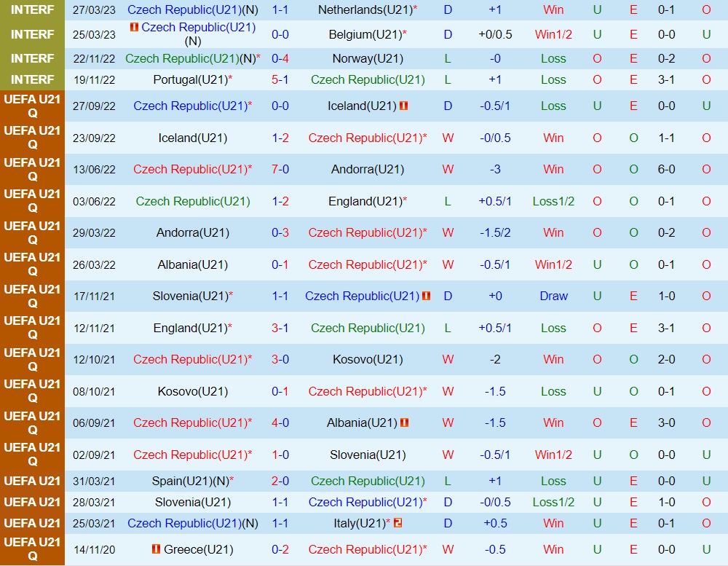Open Czech Republic(U21) away link on 31/03/21
This screenshot has height=566, width=728.
tap(368, 481)
